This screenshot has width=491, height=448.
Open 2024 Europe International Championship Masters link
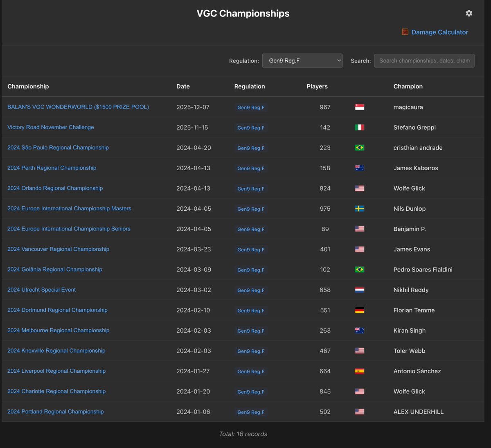[70, 208]
